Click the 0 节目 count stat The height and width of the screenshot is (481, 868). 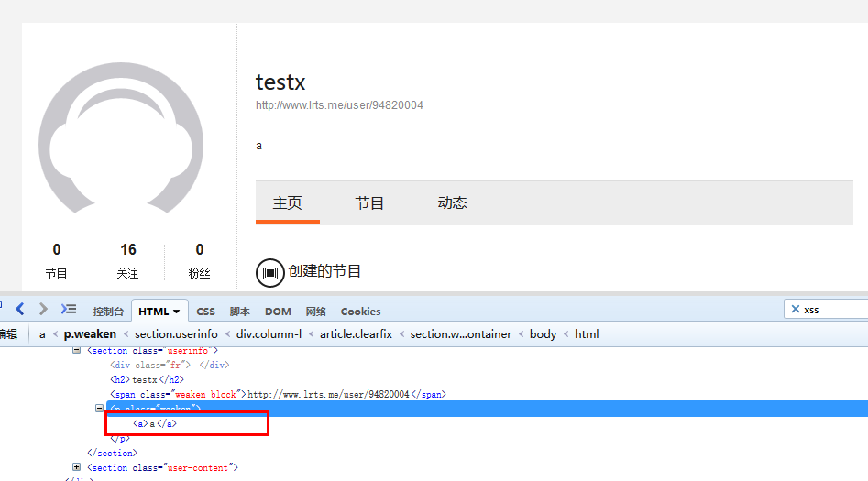tap(57, 260)
